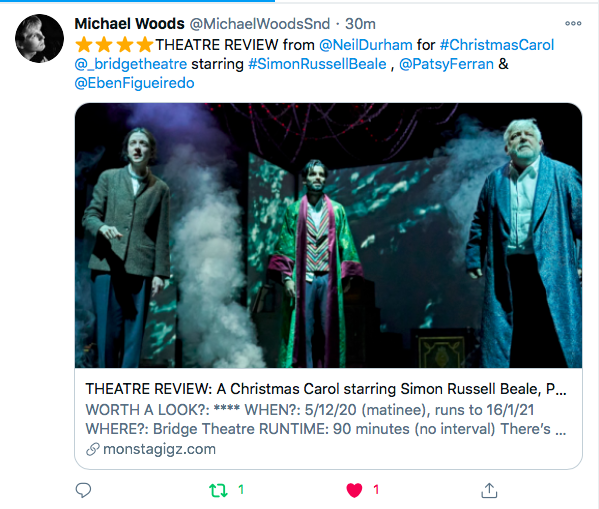Open Michael Woods' profile avatar picture
Image resolution: width=599 pixels, height=509 pixels.
(39, 38)
